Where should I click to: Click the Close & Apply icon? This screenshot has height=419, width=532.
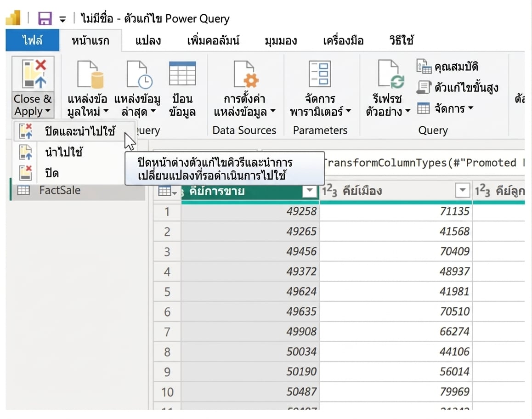pos(33,74)
